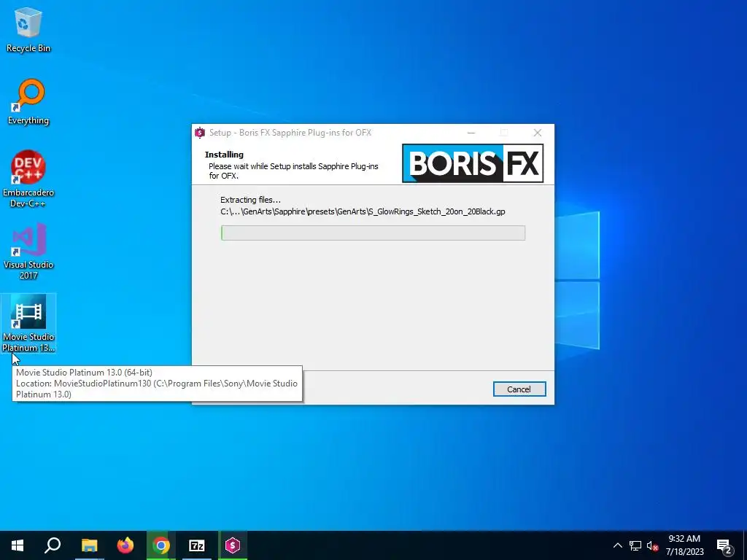The height and width of the screenshot is (560, 747).
Task: Click the Movie Studio Platinum tooltip
Action: coord(158,384)
